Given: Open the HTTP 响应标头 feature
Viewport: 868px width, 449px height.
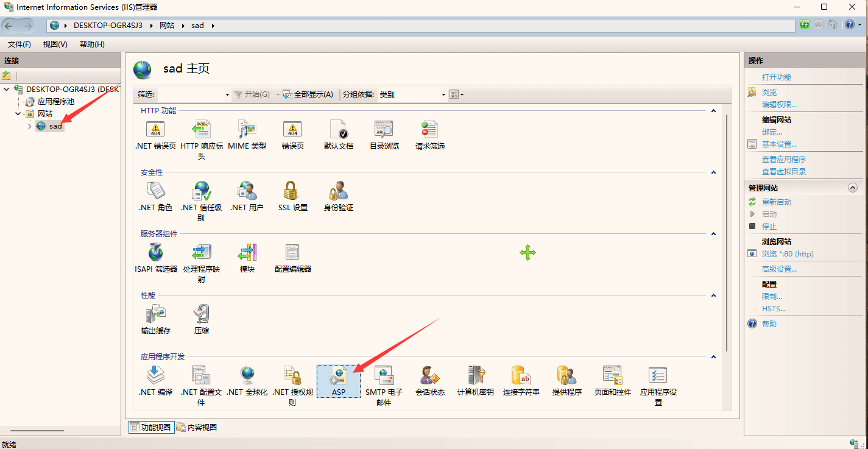Looking at the screenshot, I should point(202,140).
